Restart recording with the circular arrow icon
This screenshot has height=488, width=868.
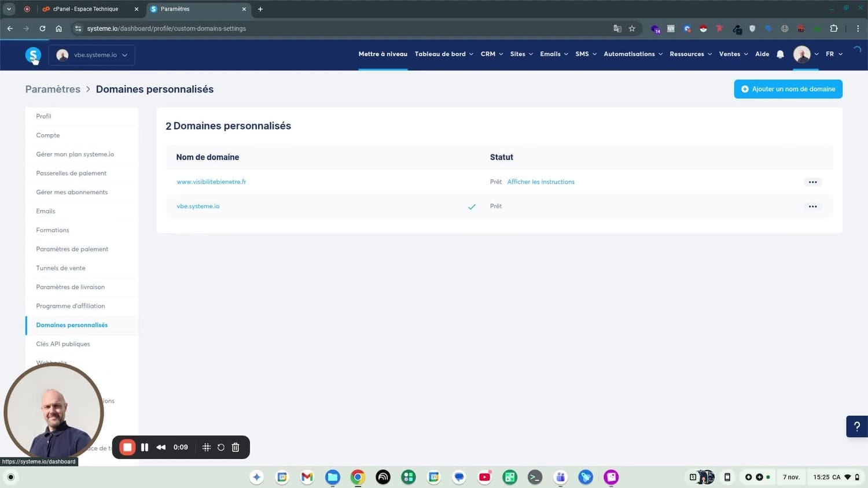221,447
